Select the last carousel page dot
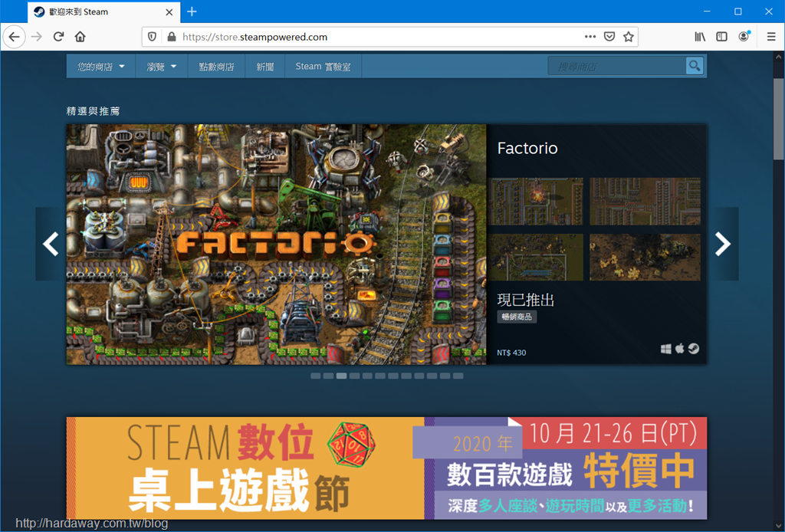The image size is (785, 532). click(458, 376)
